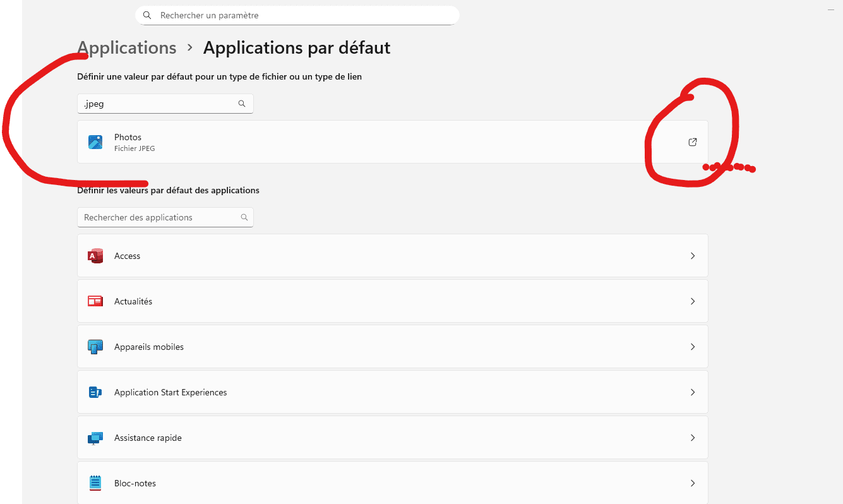Expand the Appareils mobiles row chevron

[x=693, y=347]
